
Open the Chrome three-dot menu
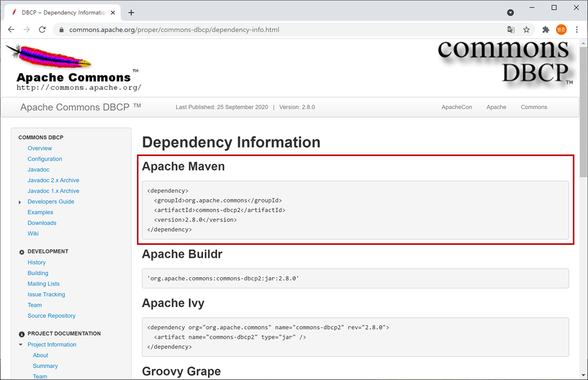[577, 29]
